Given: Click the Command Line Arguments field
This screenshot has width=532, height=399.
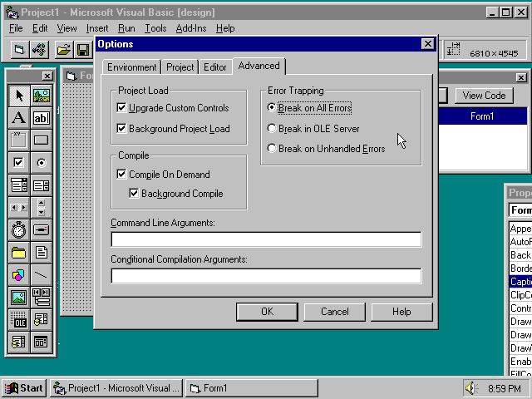Looking at the screenshot, I should point(266,239).
